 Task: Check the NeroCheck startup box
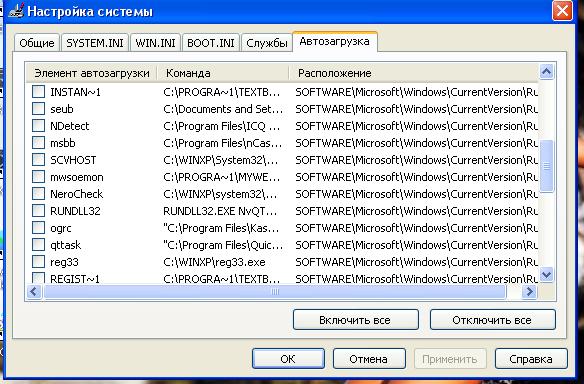pyautogui.click(x=38, y=194)
